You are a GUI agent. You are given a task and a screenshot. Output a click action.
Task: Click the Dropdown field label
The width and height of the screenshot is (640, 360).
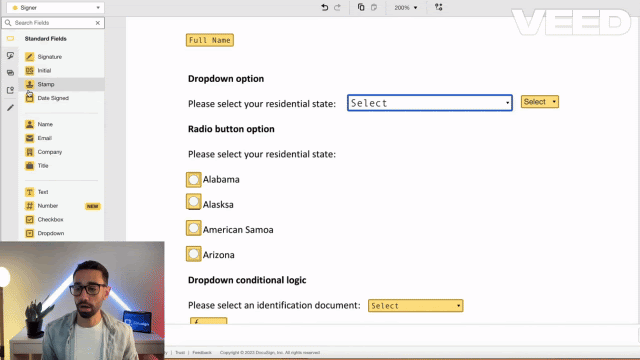click(51, 233)
